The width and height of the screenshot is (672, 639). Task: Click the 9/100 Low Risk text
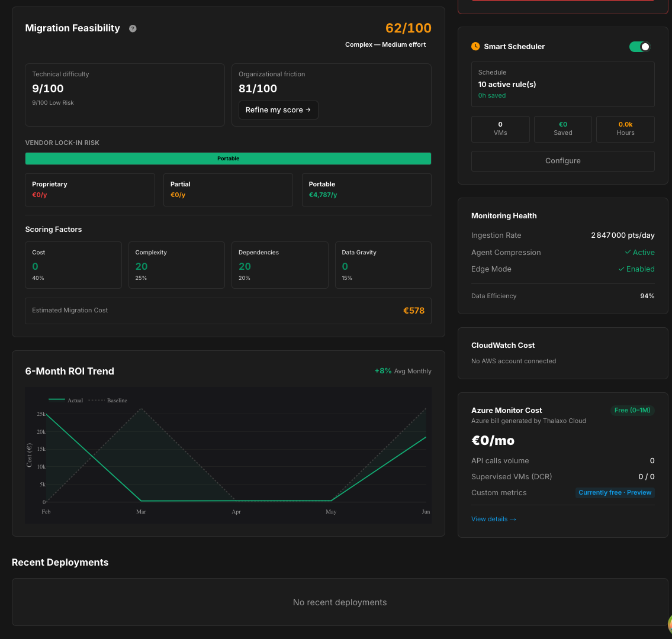click(x=53, y=103)
